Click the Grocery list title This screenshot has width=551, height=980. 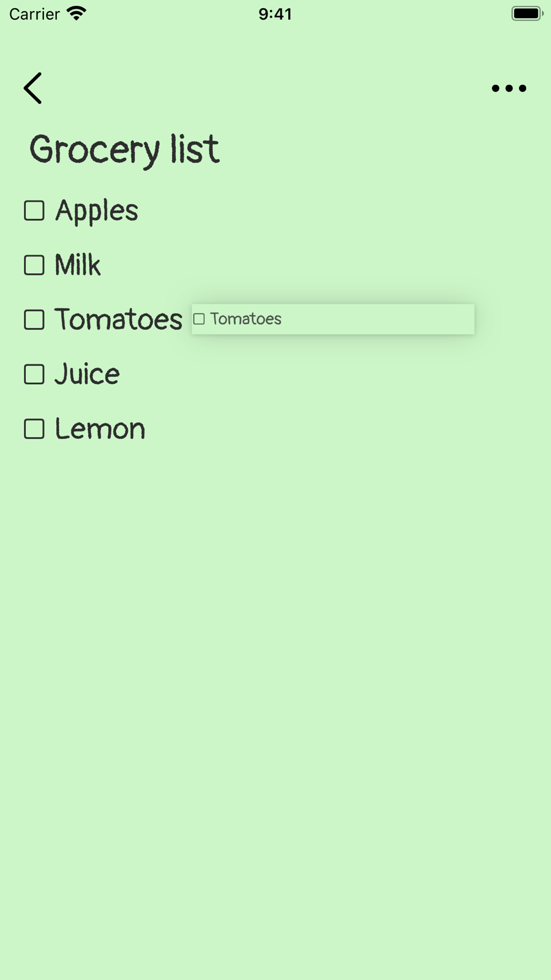[x=125, y=149]
